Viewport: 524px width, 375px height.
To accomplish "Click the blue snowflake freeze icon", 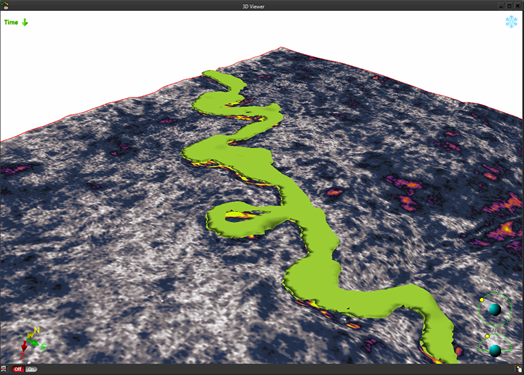I will coord(511,22).
